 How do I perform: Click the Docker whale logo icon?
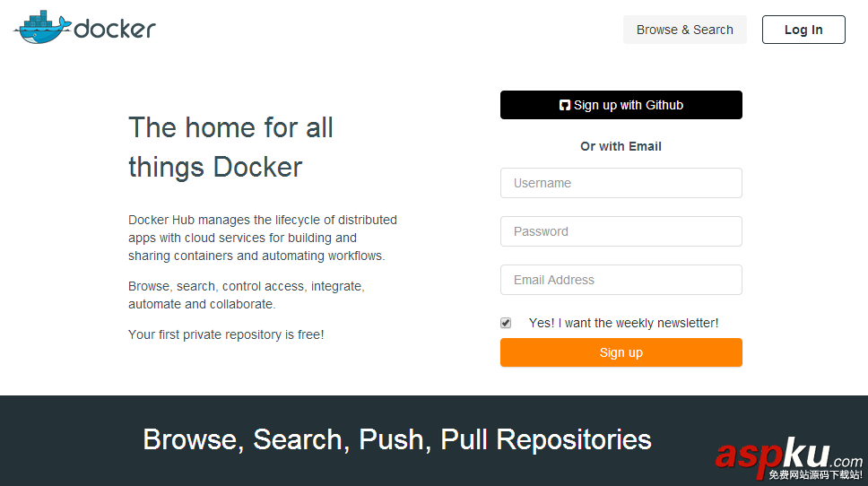[41, 28]
